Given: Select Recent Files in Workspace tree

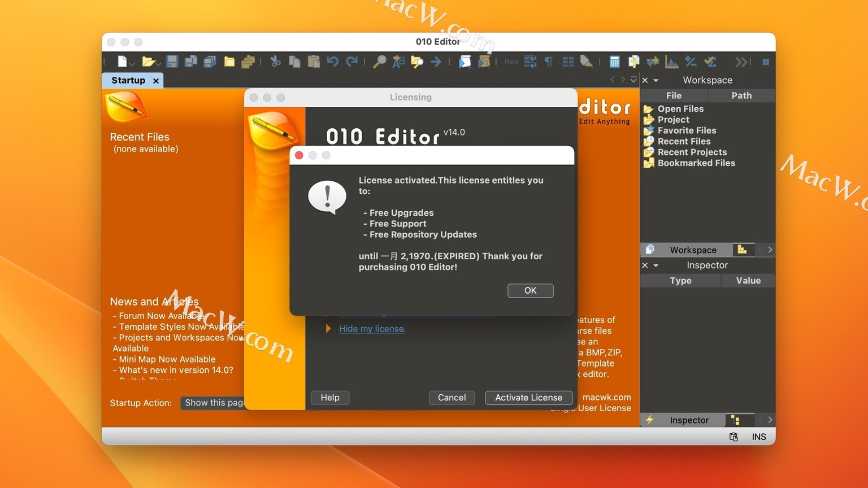Looking at the screenshot, I should pyautogui.click(x=684, y=141).
